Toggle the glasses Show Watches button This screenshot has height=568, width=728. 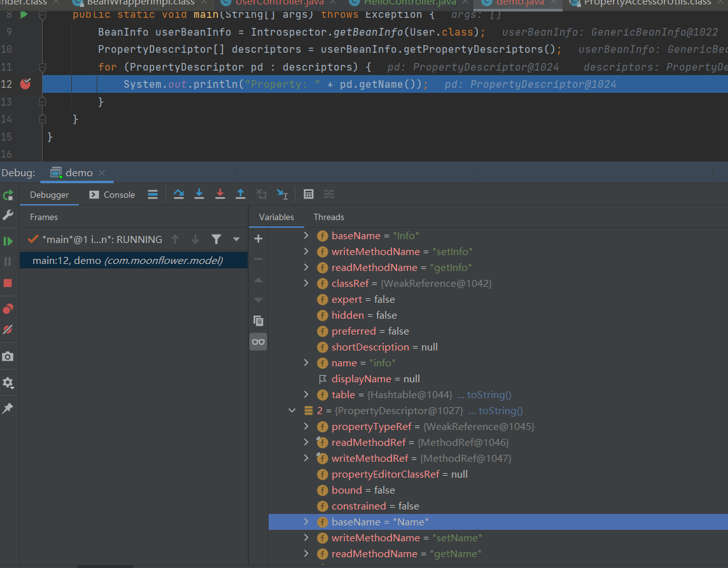point(258,342)
